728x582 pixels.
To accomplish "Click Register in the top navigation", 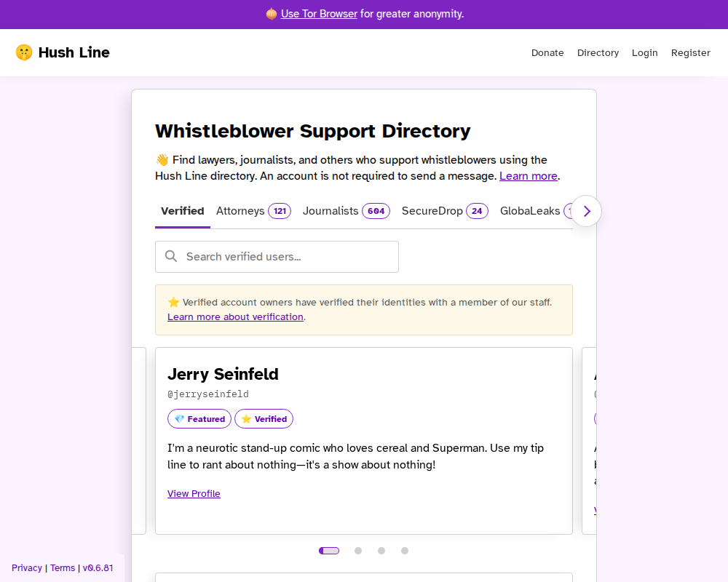I will point(690,53).
